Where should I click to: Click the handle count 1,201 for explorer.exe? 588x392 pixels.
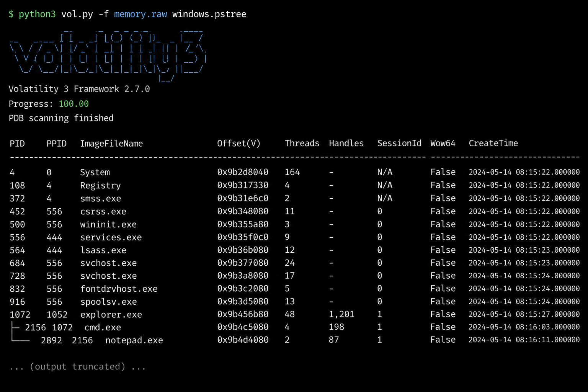[341, 315]
